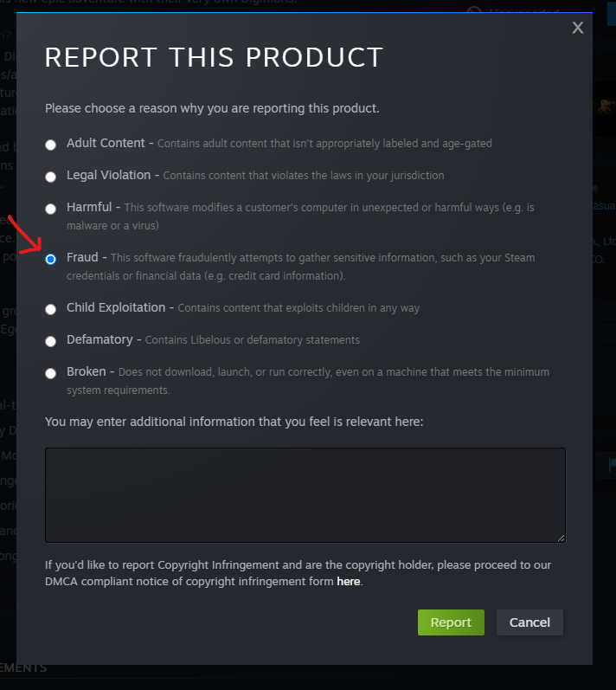
Task: Click the 'Adult Content' label text
Action: pos(106,143)
